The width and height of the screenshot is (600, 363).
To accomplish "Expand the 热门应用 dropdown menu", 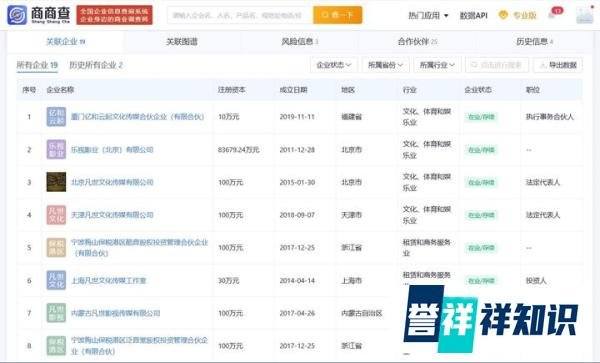I will (x=428, y=16).
